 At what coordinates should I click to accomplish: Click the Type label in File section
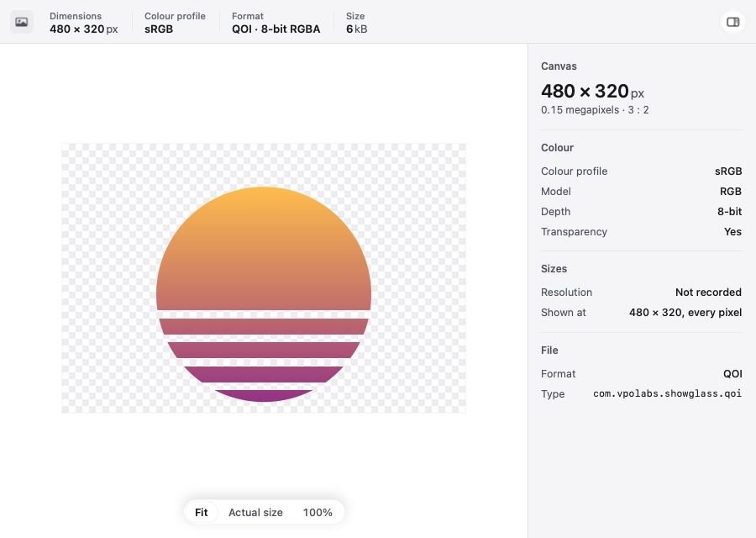coord(553,394)
